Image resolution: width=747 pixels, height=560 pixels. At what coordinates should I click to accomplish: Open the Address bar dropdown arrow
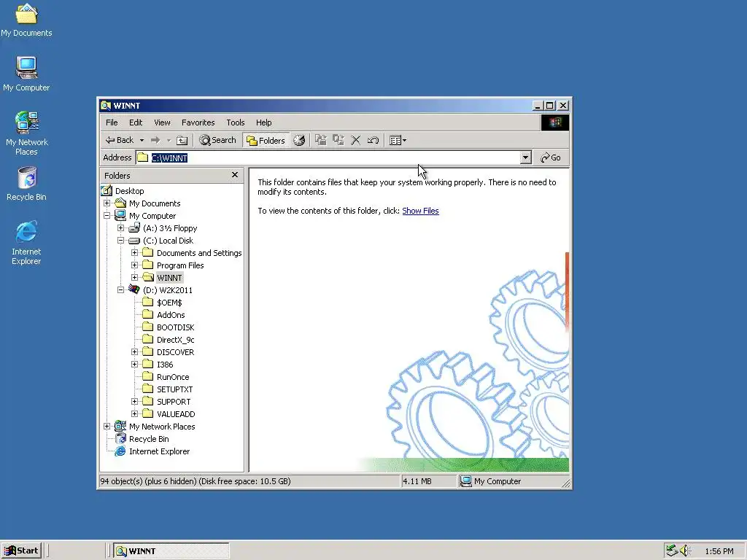coord(525,157)
